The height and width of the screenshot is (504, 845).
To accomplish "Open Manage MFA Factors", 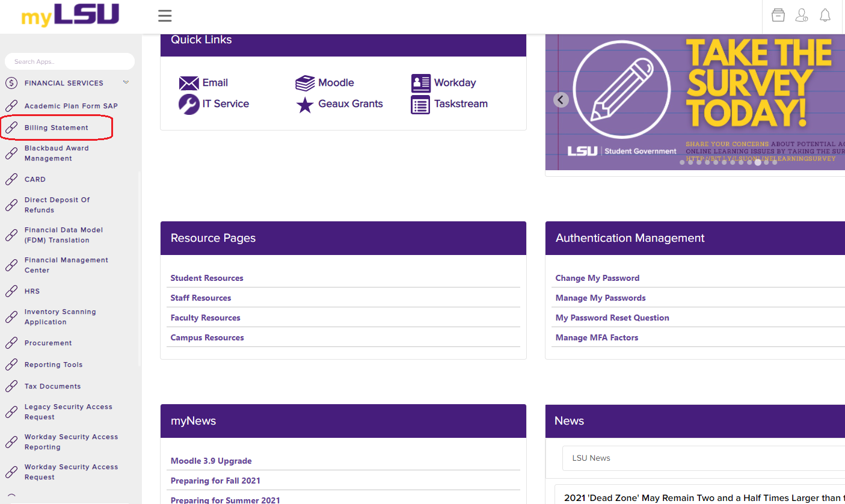I will click(x=597, y=337).
